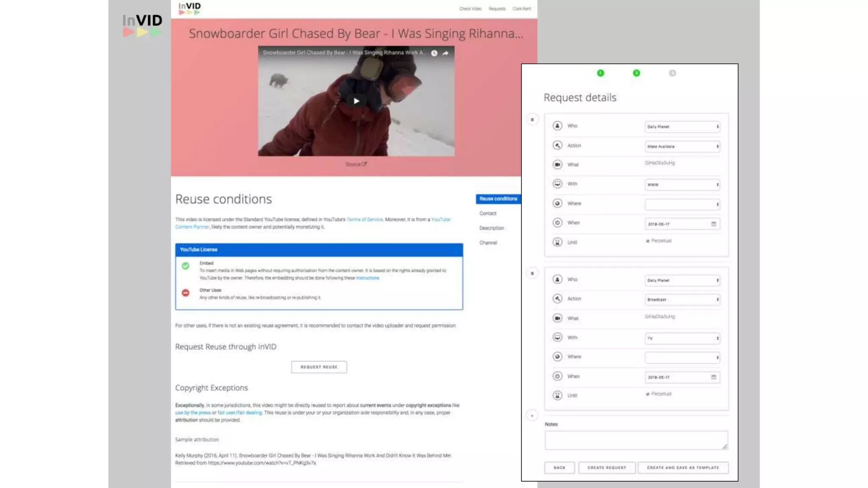This screenshot has width=868, height=488.
Task: Click the calendar icon in first When field
Action: 713,224
